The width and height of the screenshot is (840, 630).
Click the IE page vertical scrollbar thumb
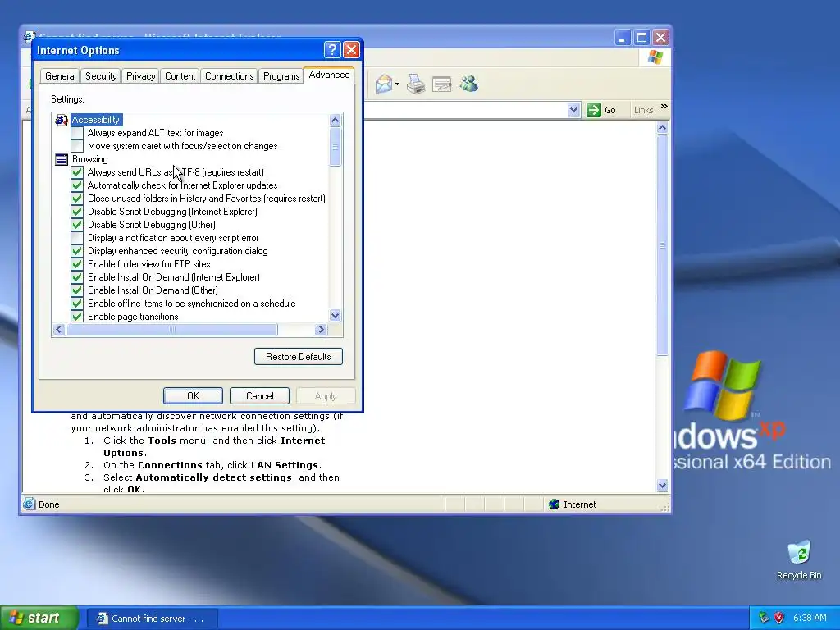pyautogui.click(x=662, y=245)
